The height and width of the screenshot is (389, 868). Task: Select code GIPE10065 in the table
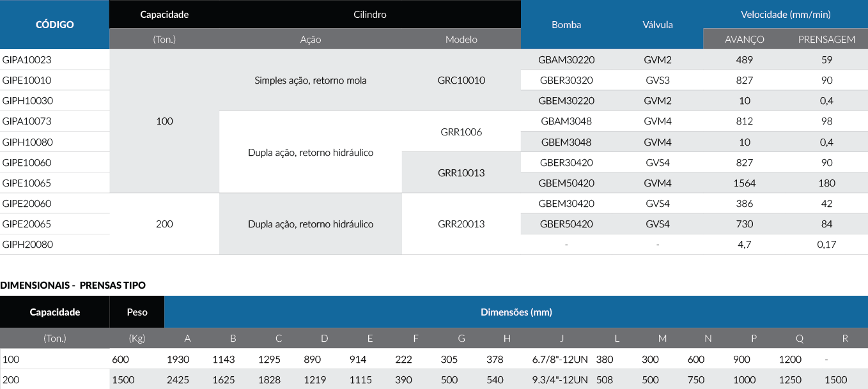coord(27,183)
